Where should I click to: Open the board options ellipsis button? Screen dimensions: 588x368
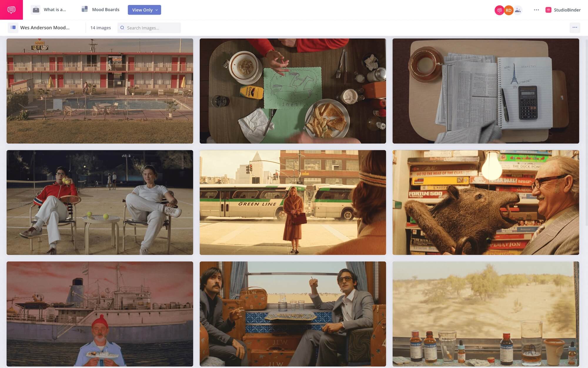point(575,28)
